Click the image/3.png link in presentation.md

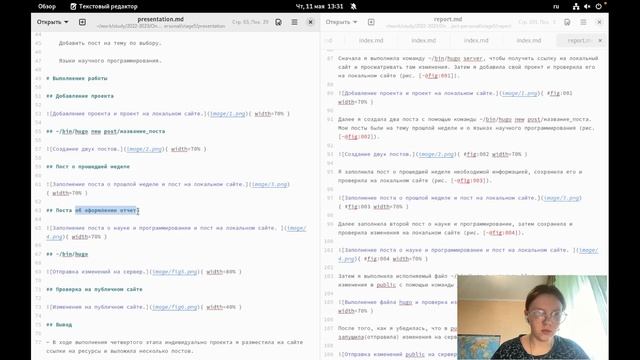270,184
